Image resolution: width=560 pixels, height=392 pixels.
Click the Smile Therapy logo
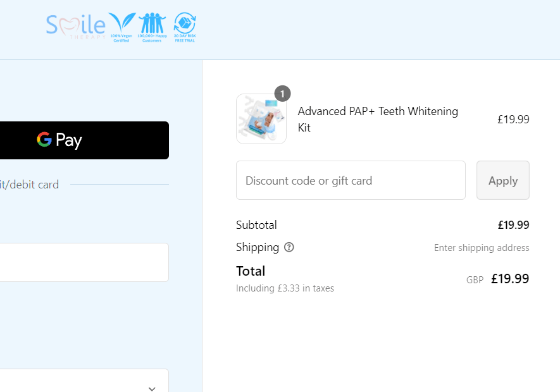pyautogui.click(x=76, y=25)
